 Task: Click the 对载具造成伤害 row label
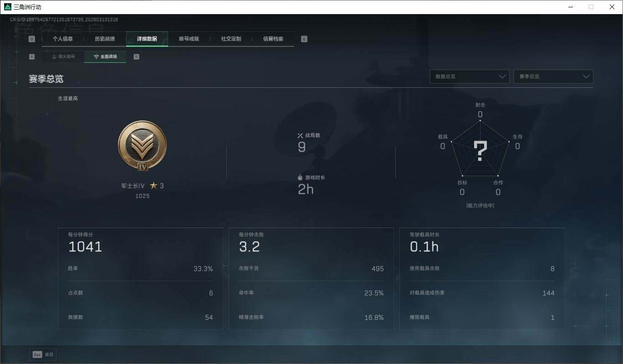pyautogui.click(x=427, y=293)
